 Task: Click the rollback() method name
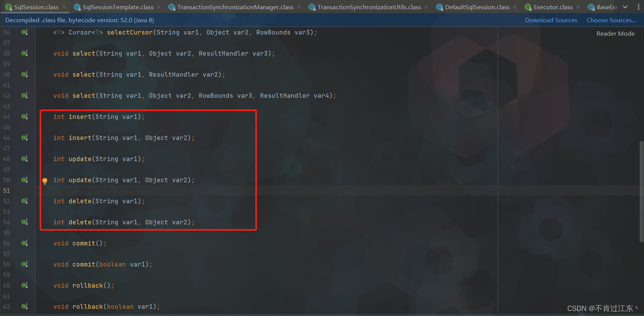tap(87, 286)
